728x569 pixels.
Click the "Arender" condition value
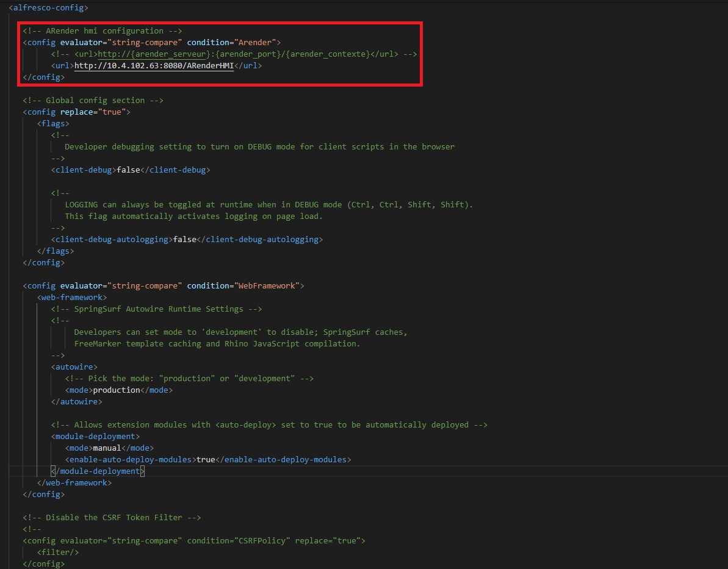tap(254, 43)
